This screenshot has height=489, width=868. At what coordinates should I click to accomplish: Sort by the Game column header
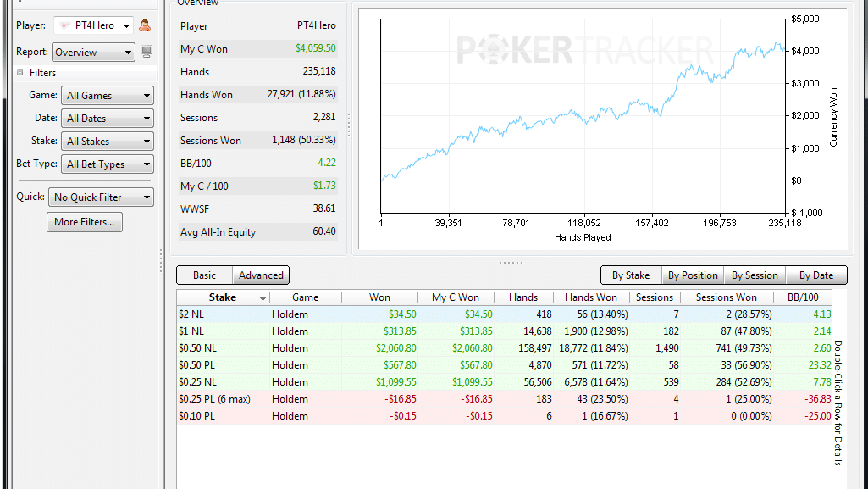pyautogui.click(x=306, y=297)
